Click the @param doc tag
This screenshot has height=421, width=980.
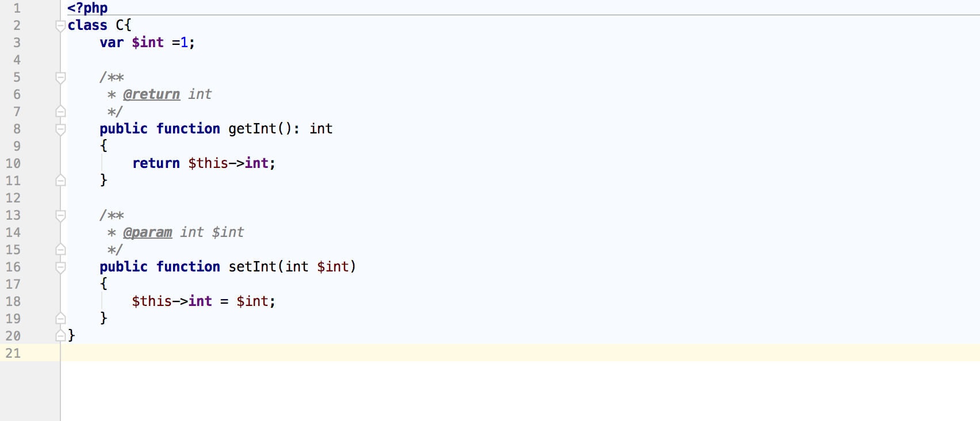[x=147, y=232]
